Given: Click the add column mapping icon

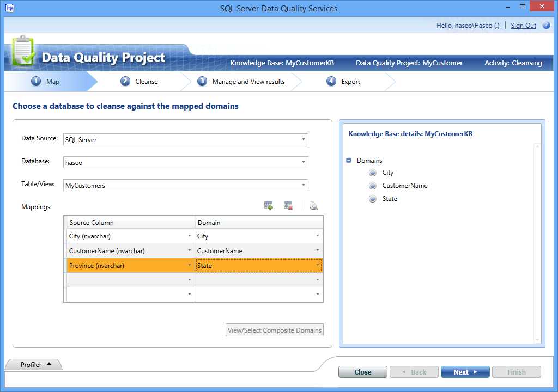Looking at the screenshot, I should pos(268,206).
